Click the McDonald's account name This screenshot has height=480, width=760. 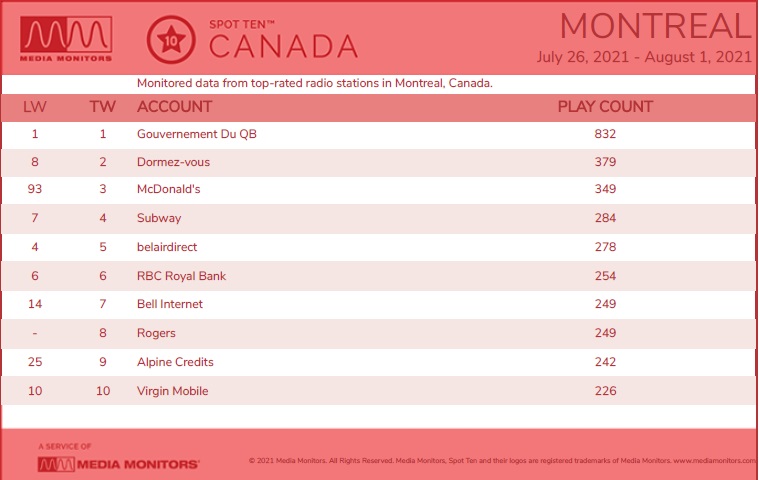coord(169,189)
